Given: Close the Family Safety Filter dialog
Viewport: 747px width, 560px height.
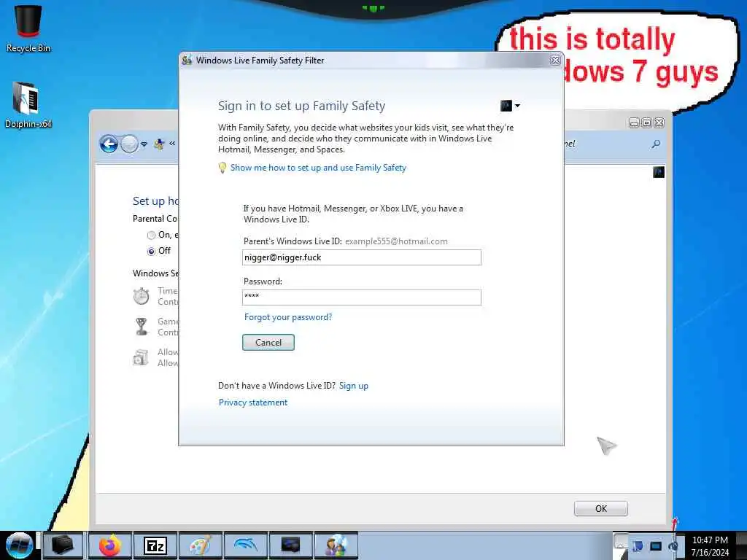Looking at the screenshot, I should 555,60.
